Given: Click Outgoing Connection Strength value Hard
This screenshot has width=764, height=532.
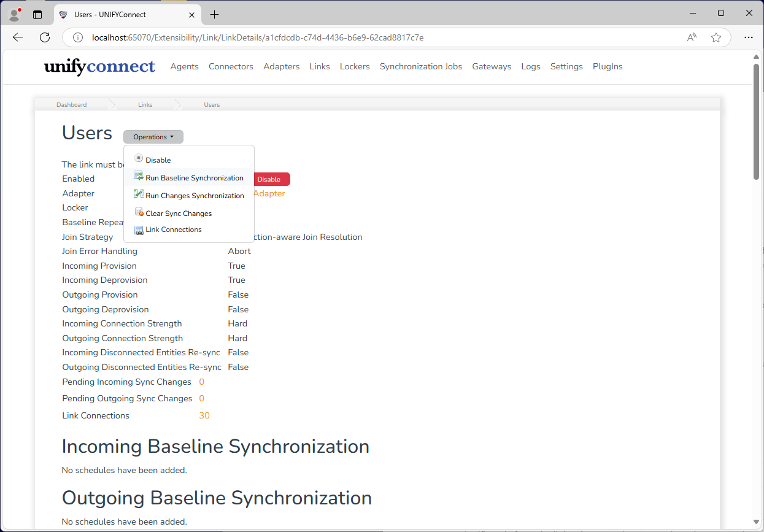Looking at the screenshot, I should (237, 338).
